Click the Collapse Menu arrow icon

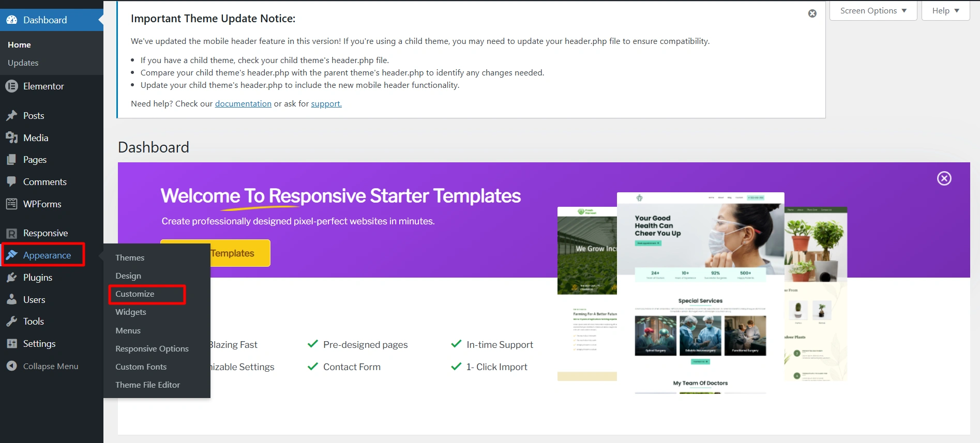(11, 366)
